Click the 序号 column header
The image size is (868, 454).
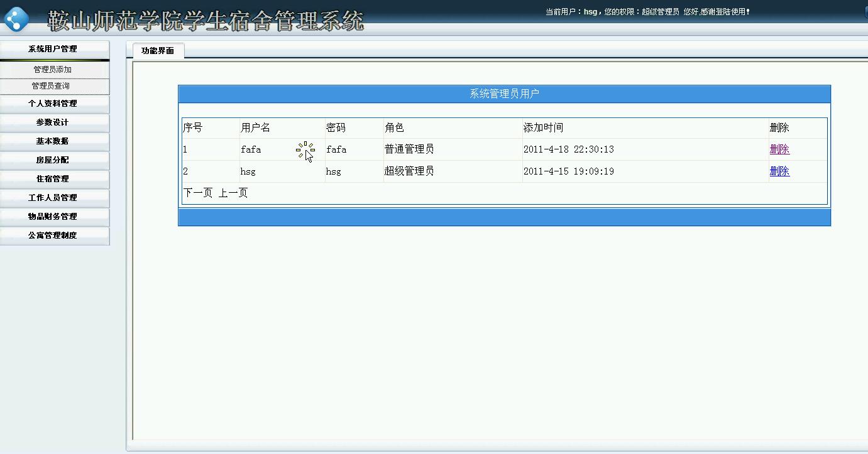coord(193,128)
